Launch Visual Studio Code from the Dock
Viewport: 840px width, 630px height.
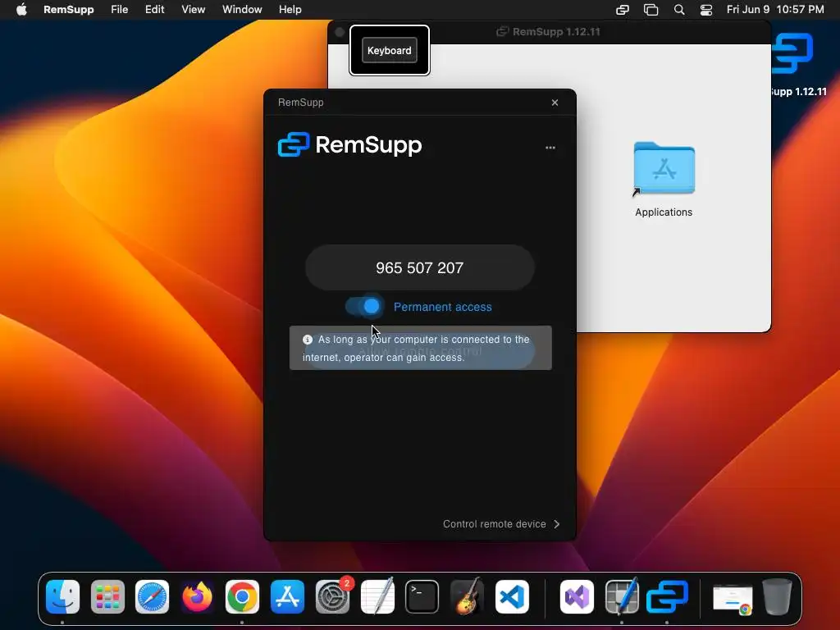(x=512, y=597)
